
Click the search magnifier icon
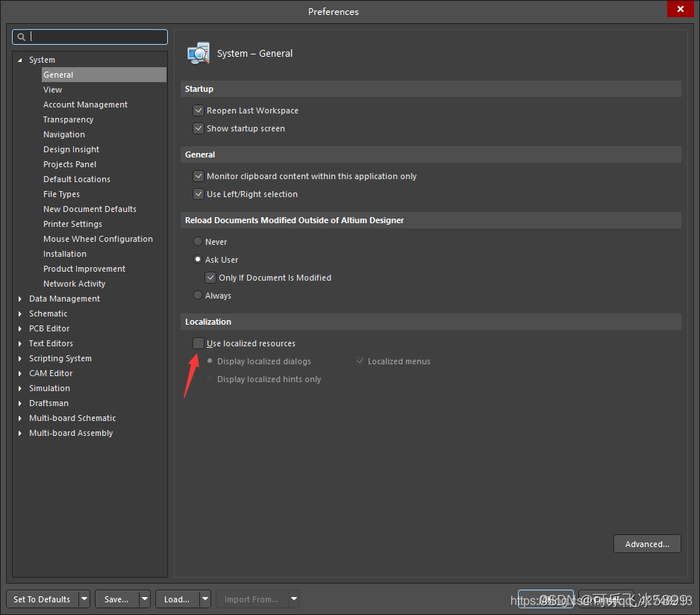click(x=22, y=37)
